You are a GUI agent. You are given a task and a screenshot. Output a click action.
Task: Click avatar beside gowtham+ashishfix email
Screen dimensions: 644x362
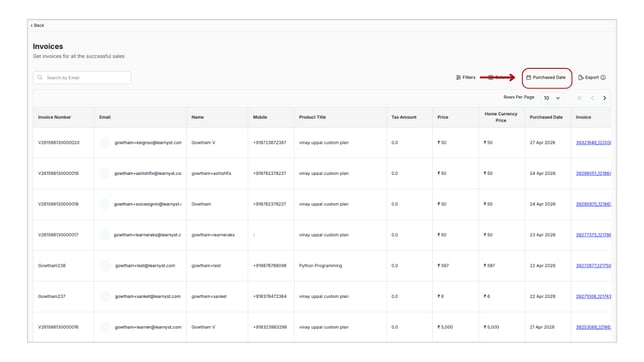point(105,173)
